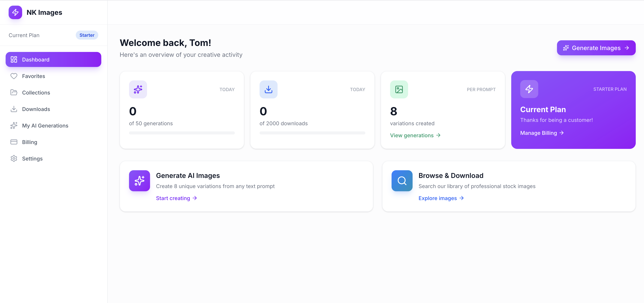
Task: Click Explore images link
Action: (438, 198)
